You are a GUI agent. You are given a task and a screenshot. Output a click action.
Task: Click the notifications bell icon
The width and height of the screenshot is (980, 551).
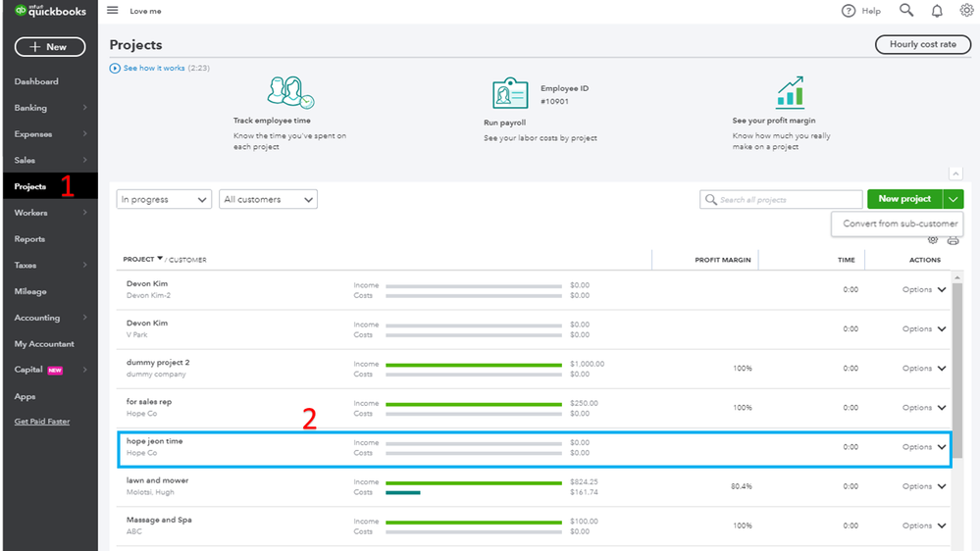[x=937, y=11]
